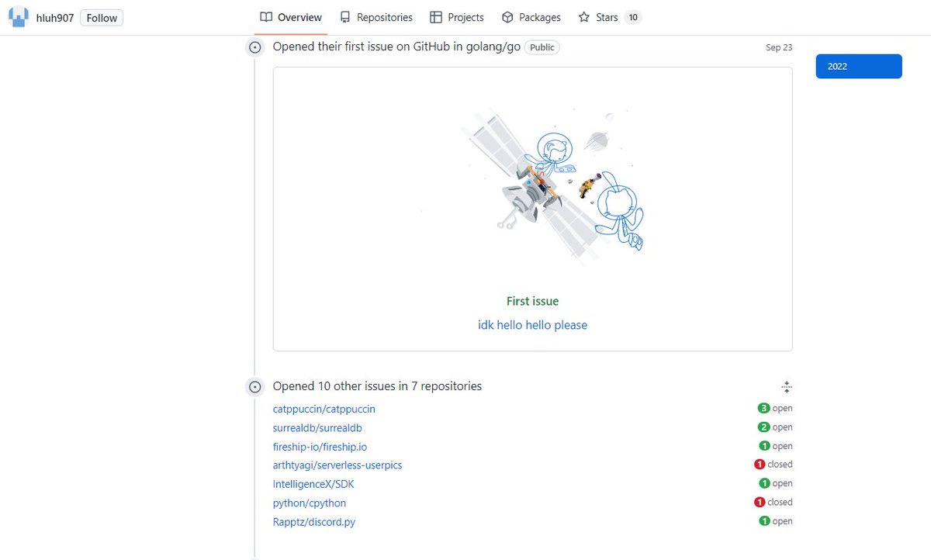Open fireship-io/fireship.io repository
Screen dimensions: 931x560
coord(320,446)
